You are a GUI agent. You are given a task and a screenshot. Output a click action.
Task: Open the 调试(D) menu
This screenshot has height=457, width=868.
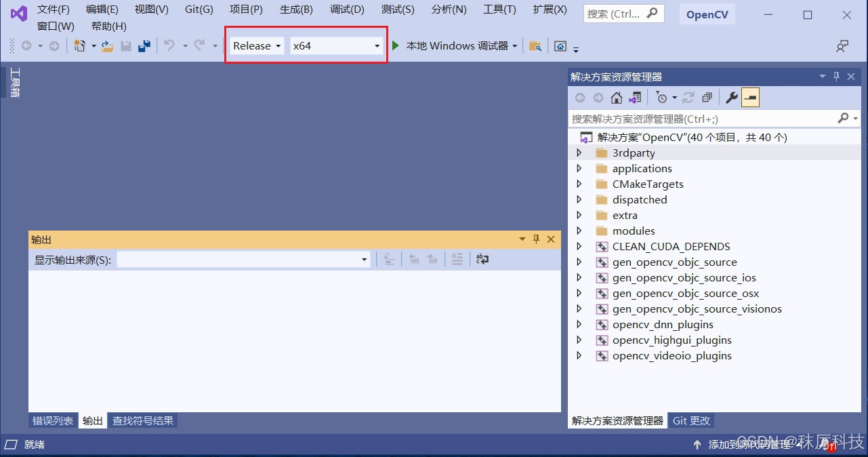347,9
